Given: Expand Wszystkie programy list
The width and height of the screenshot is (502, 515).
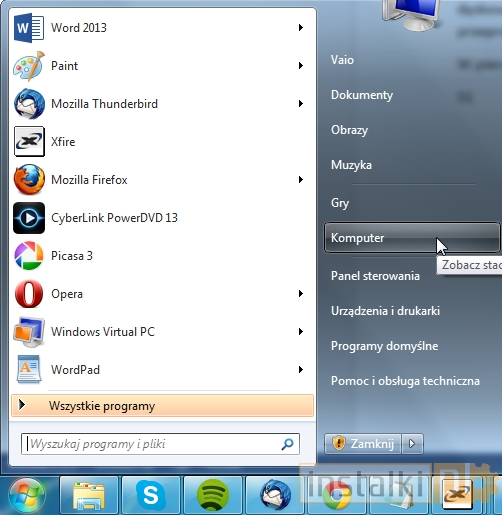Looking at the screenshot, I should 162,406.
